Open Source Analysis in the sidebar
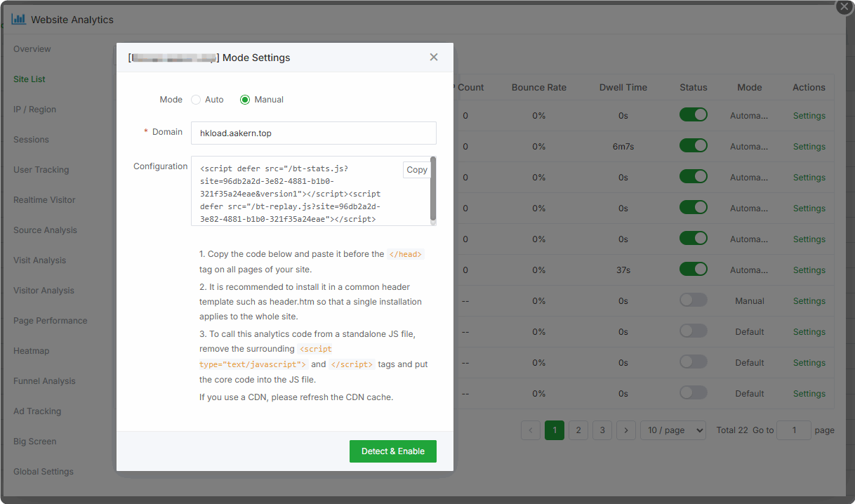Image resolution: width=855 pixels, height=504 pixels. (45, 230)
